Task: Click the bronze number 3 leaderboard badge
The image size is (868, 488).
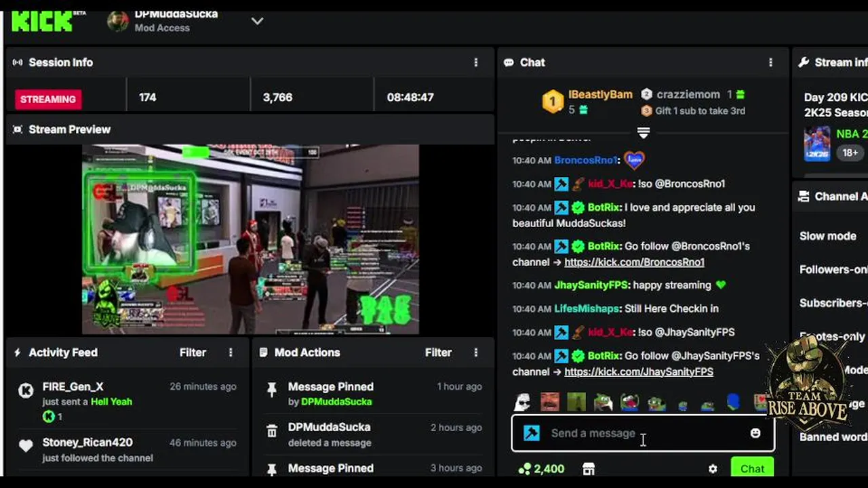Action: click(x=646, y=110)
